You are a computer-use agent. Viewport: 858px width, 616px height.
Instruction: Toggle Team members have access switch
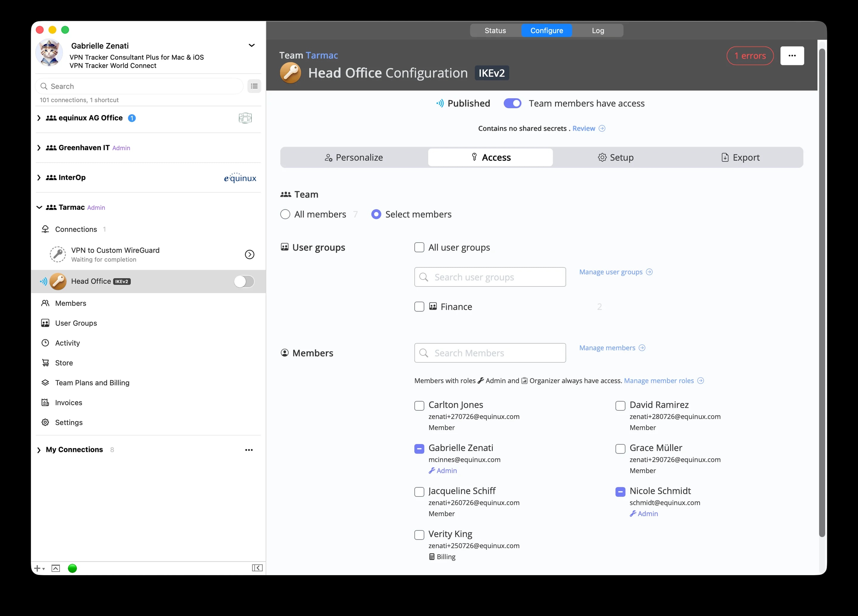pyautogui.click(x=512, y=103)
